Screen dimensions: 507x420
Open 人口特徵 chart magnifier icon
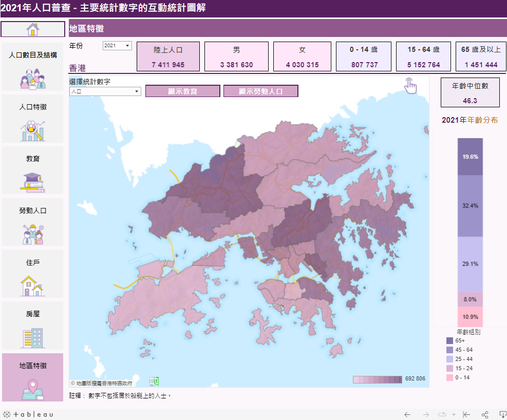(33, 130)
